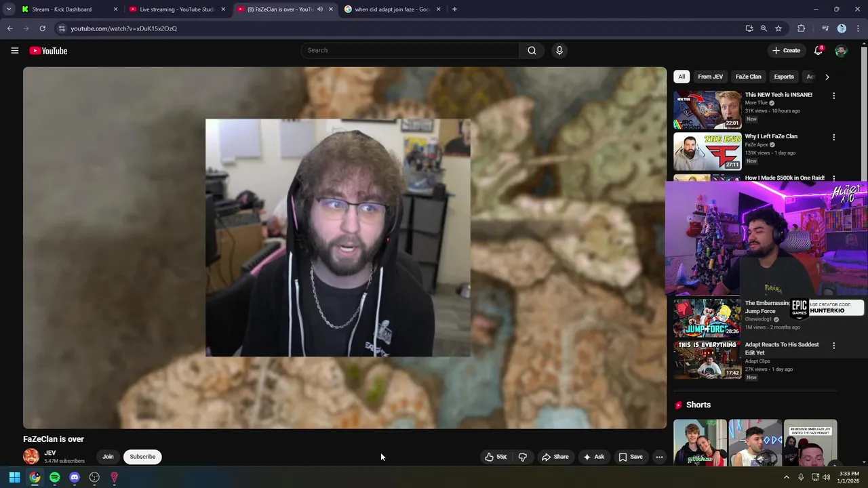Viewport: 868px width, 488px height.
Task: Save the video to a playlist
Action: click(630, 457)
